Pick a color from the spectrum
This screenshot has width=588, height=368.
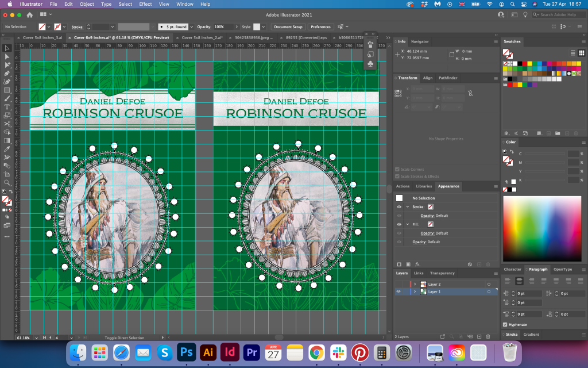[x=543, y=228]
